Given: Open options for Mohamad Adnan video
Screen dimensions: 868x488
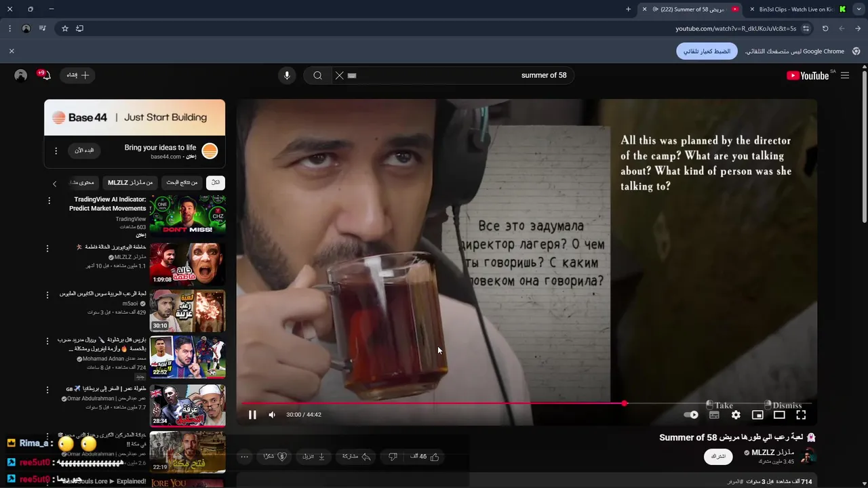Looking at the screenshot, I should tap(47, 341).
